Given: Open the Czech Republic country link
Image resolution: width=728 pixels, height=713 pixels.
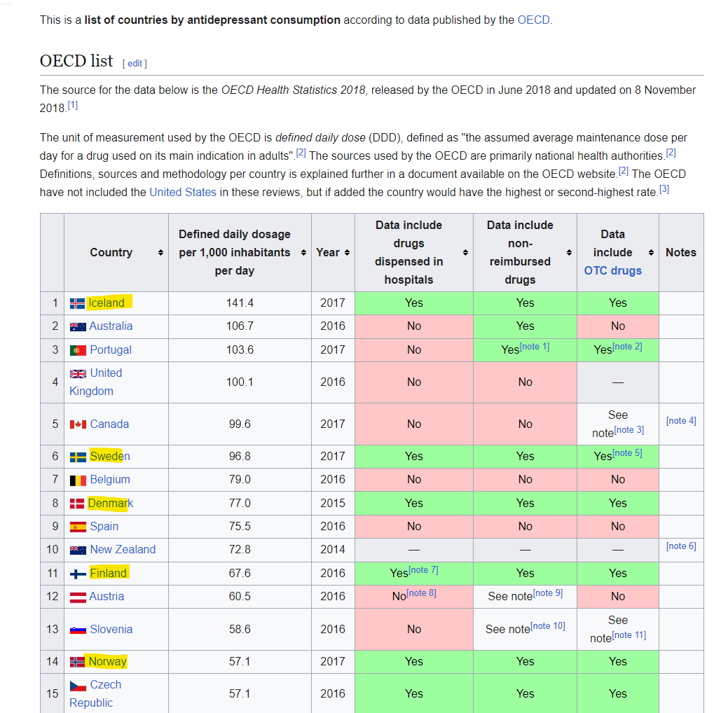Looking at the screenshot, I should click(x=96, y=694).
